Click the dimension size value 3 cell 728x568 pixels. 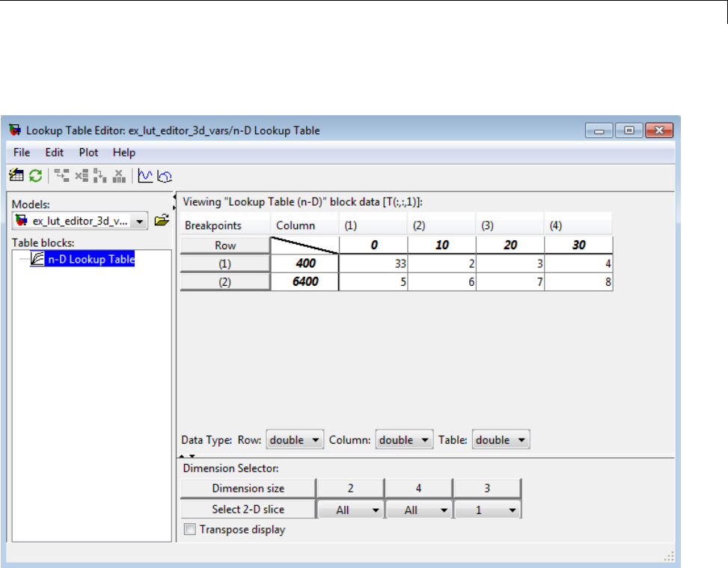[487, 488]
